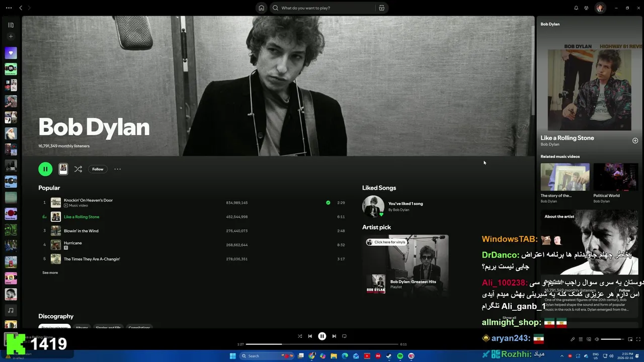Skip to previous track in player bar
This screenshot has height=362, width=644.
click(310, 336)
